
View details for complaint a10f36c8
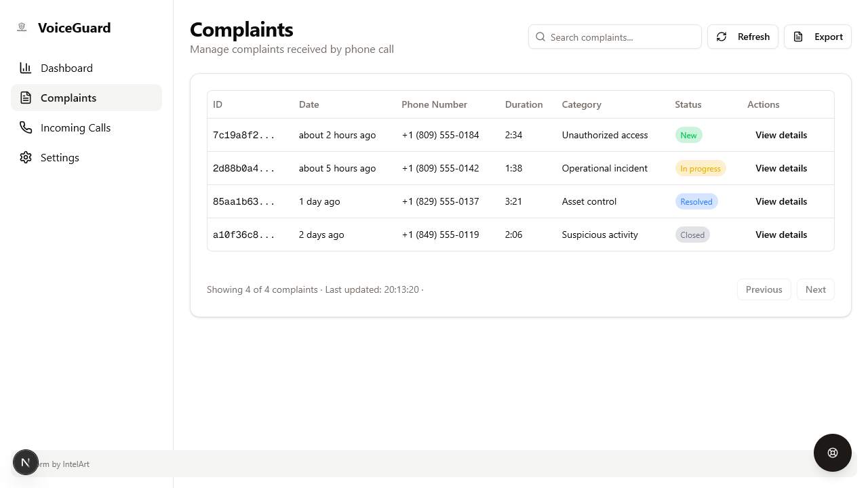(x=781, y=235)
